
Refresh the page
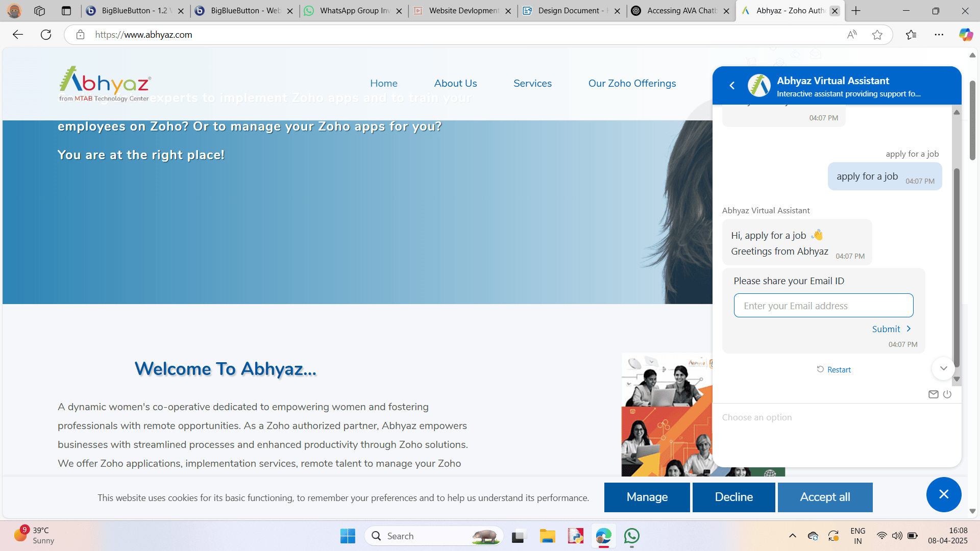pyautogui.click(x=46, y=35)
